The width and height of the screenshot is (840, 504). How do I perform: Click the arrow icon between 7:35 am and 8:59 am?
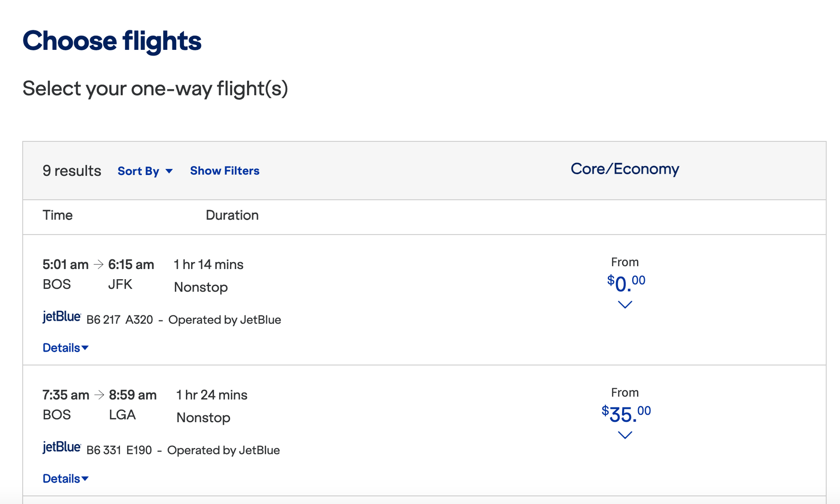tap(99, 394)
